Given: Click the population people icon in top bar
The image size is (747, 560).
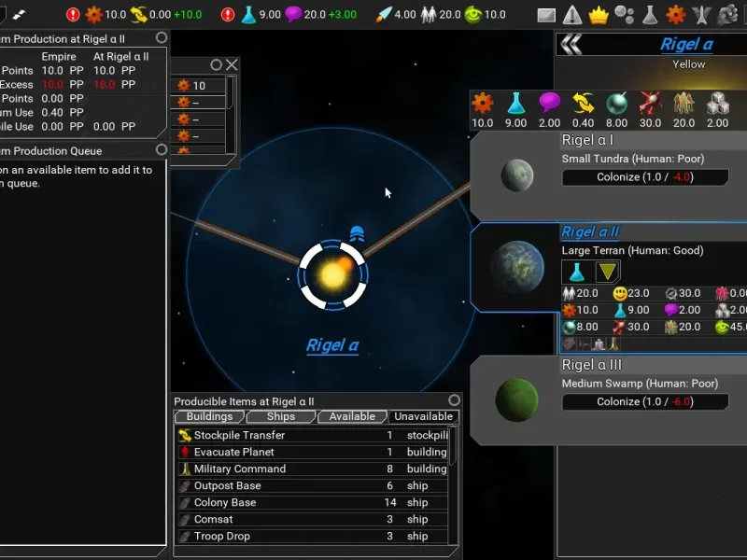Looking at the screenshot, I should pos(429,15).
